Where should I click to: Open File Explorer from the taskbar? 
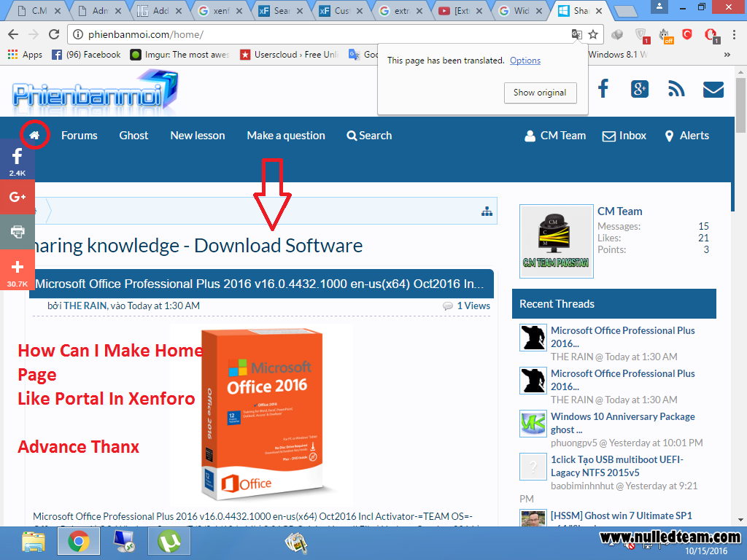pyautogui.click(x=34, y=542)
